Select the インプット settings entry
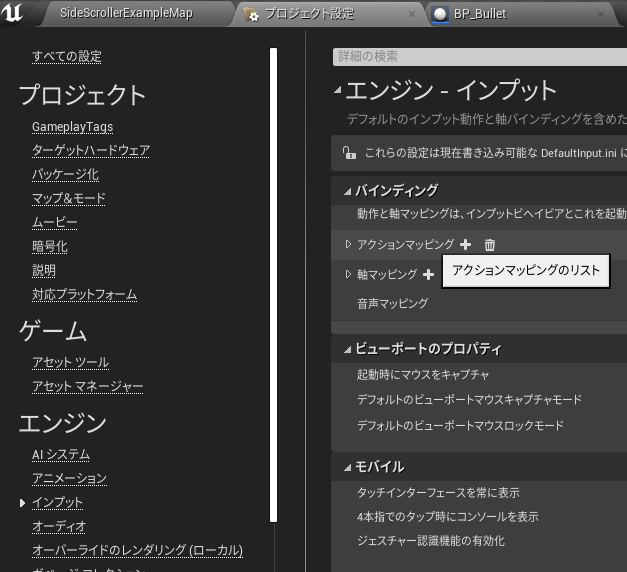Screen dimensions: 627x572 pos(57,502)
